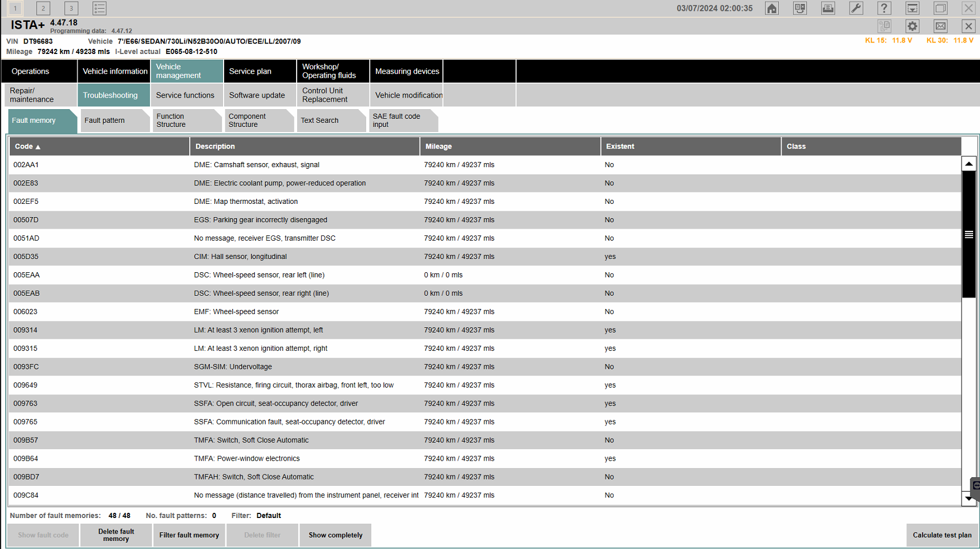
Task: Open the operations list icon
Action: (x=99, y=9)
